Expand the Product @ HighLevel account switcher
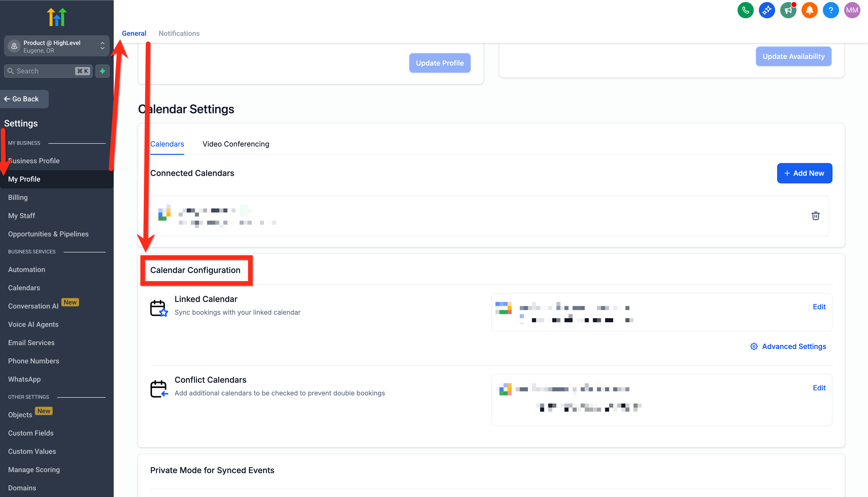 (x=57, y=46)
